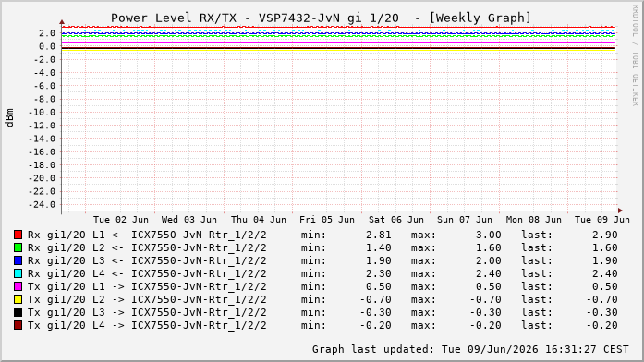Click the red Rx L1 legend swatch
The width and height of the screenshot is (644, 362).
pyautogui.click(x=18, y=235)
